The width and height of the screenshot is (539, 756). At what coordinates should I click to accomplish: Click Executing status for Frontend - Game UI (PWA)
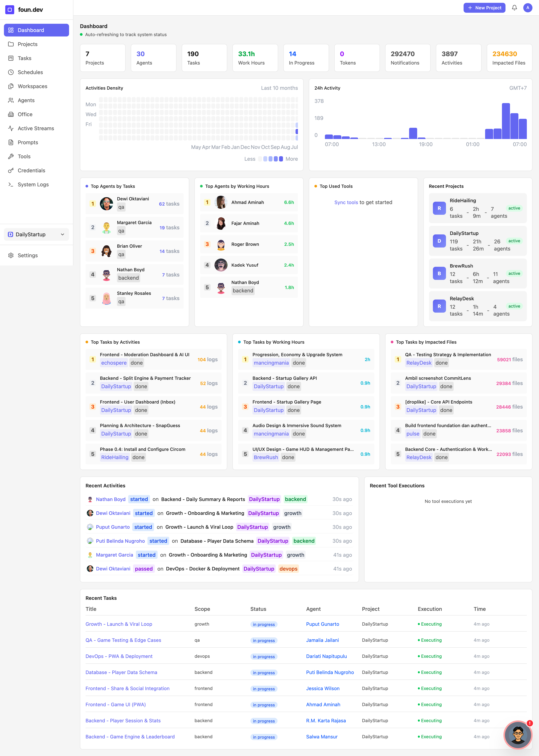pos(430,705)
